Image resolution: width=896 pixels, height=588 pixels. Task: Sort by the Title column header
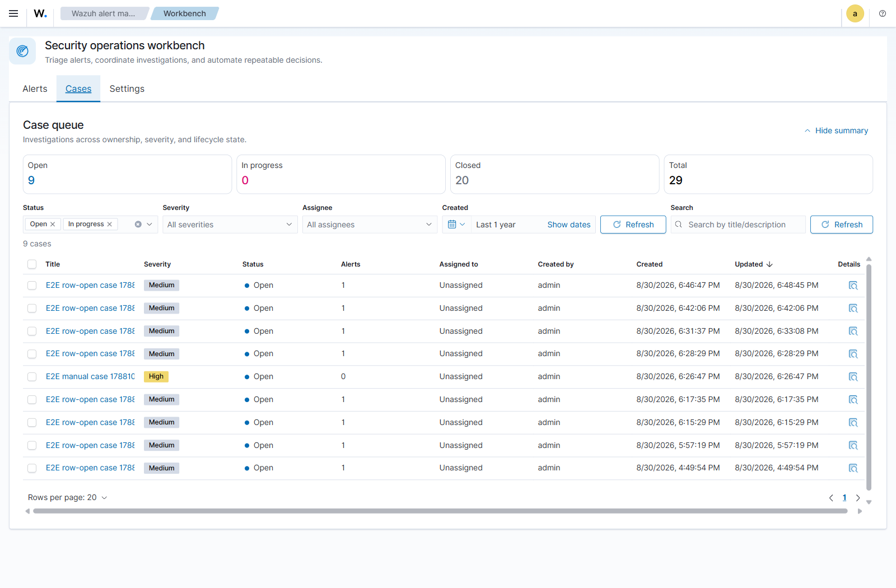click(x=53, y=264)
